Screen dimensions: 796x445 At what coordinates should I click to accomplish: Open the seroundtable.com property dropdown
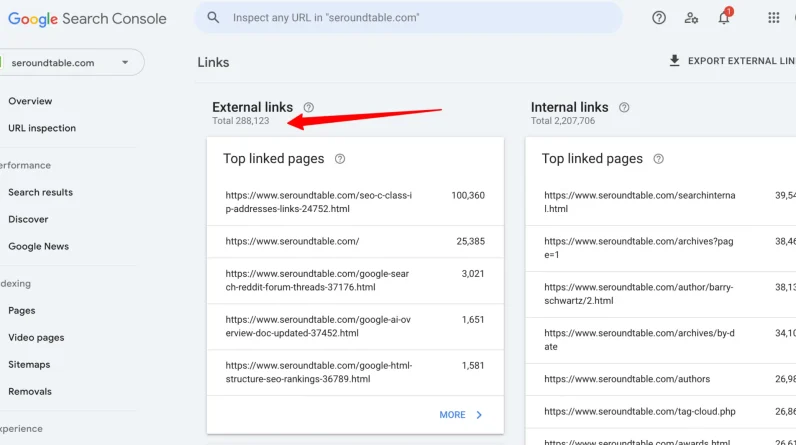pyautogui.click(x=71, y=62)
